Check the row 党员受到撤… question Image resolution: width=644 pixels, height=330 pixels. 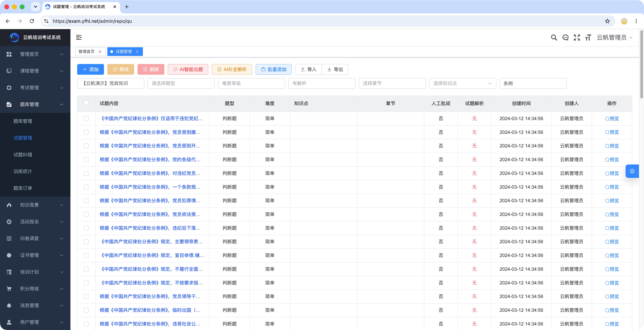click(86, 132)
